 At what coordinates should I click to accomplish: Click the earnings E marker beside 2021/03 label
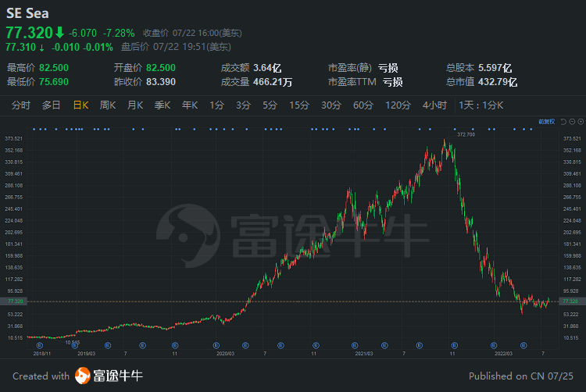click(355, 345)
